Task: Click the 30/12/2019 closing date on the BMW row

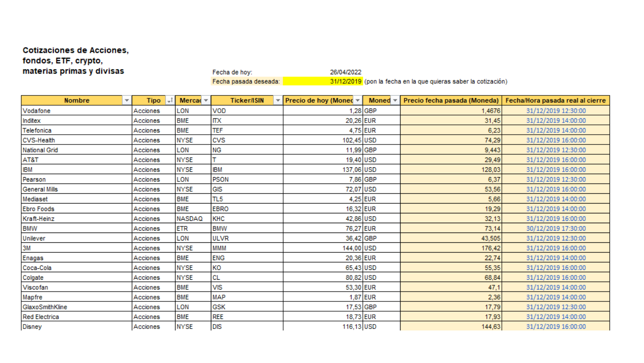Action: click(556, 228)
